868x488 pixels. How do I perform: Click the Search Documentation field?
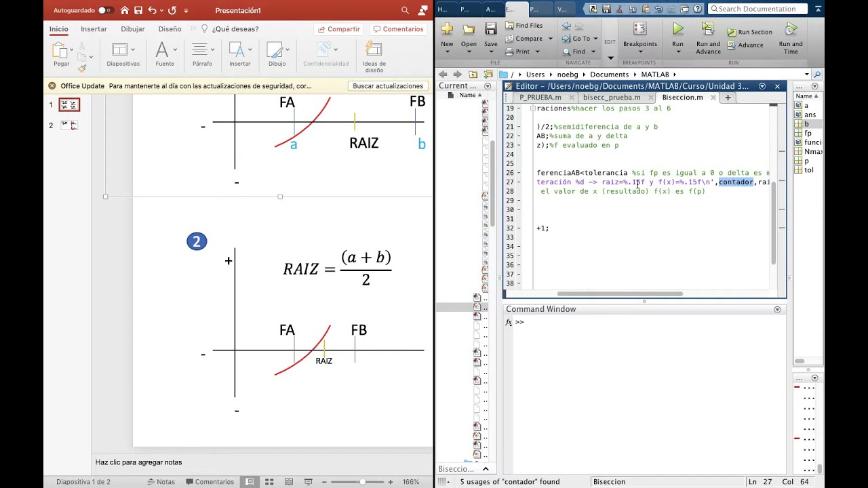coord(758,9)
